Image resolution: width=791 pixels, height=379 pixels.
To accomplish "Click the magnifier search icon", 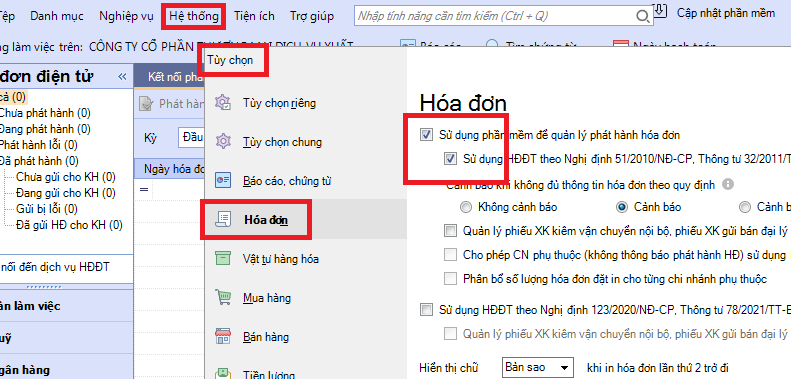I will 643,16.
